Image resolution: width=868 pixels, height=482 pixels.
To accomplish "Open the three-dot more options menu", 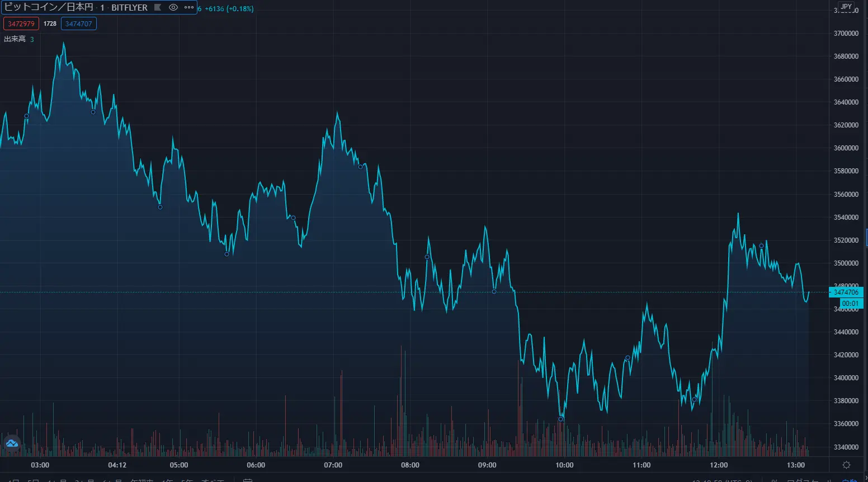I will (189, 8).
